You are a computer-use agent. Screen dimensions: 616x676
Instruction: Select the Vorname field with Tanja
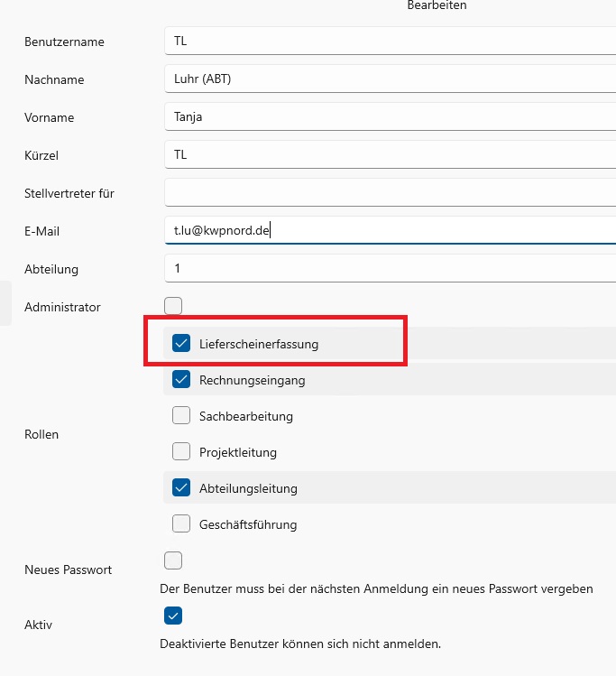coord(388,117)
